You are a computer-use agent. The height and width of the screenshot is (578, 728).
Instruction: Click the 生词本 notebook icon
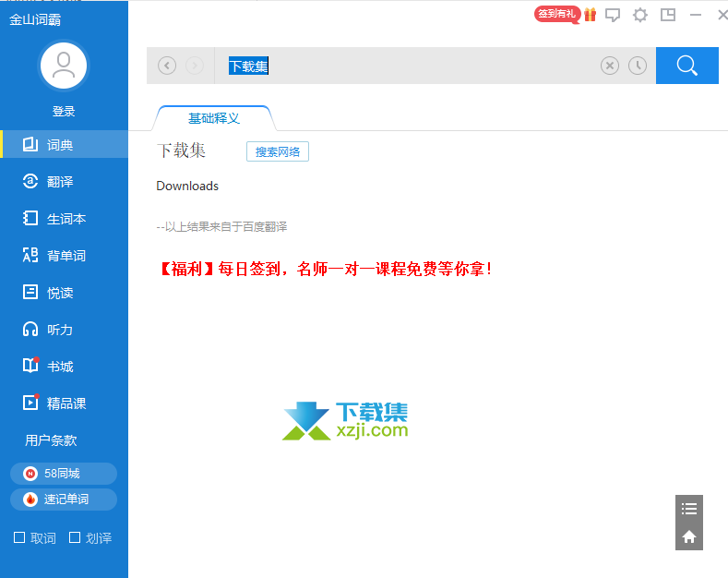pyautogui.click(x=30, y=218)
